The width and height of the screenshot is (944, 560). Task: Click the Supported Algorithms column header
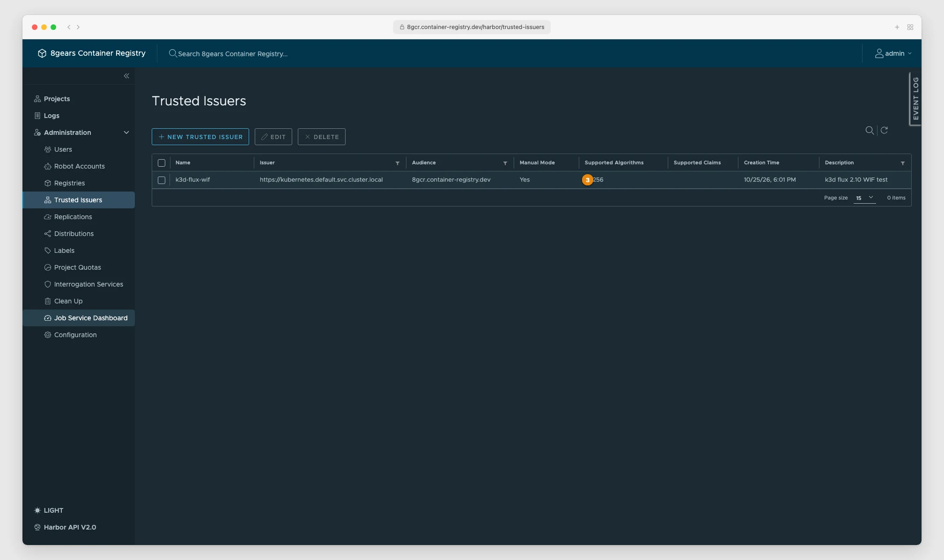[614, 163]
